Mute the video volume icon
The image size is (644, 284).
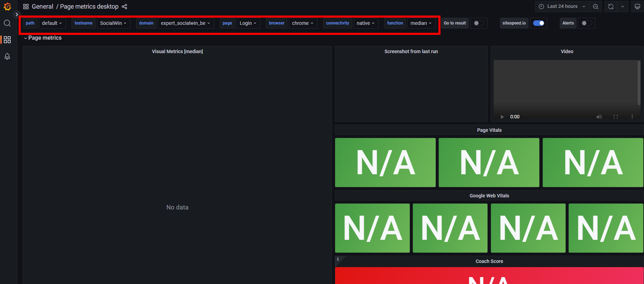[x=599, y=117]
